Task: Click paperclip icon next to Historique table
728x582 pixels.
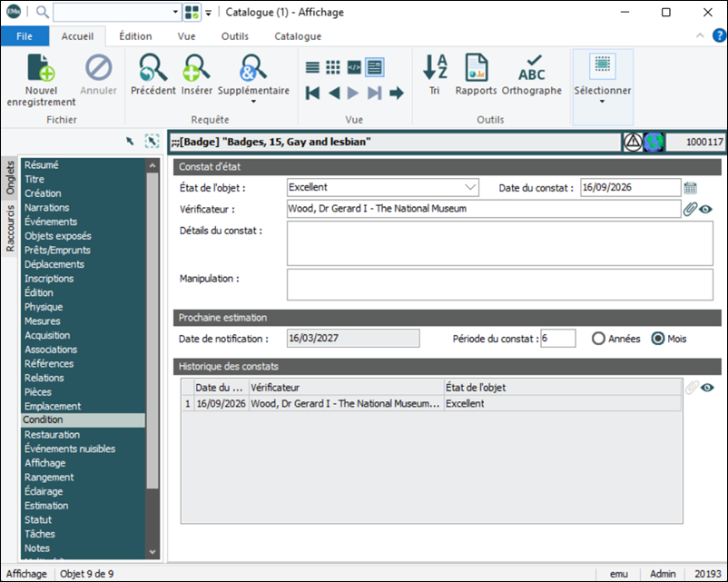Action: coord(692,388)
